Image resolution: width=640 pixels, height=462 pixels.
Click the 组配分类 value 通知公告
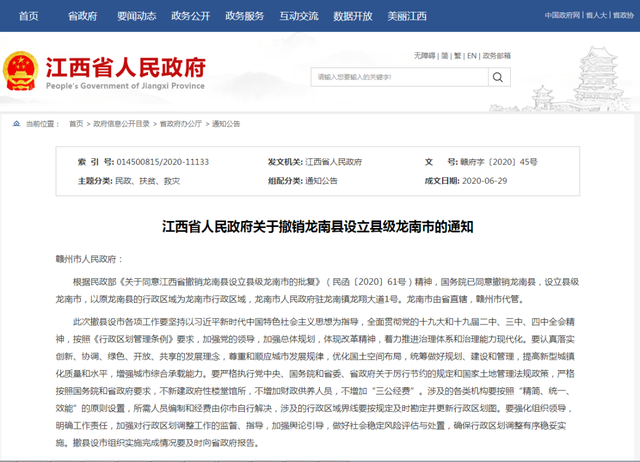tap(321, 181)
